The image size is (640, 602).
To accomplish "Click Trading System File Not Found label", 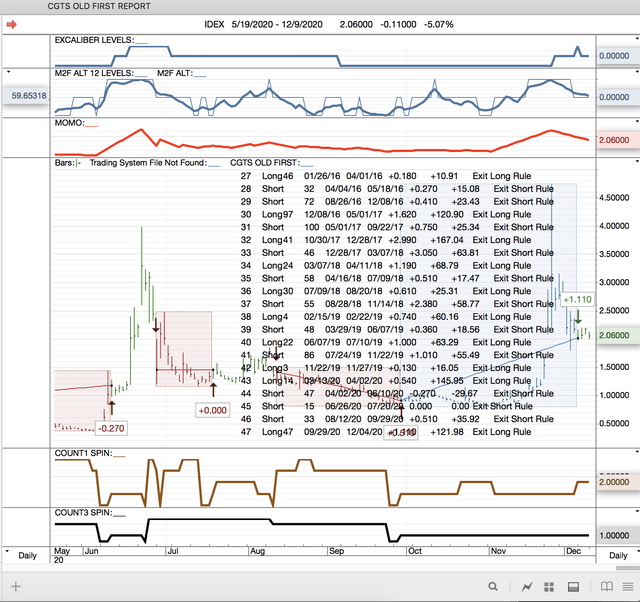I will pyautogui.click(x=148, y=163).
